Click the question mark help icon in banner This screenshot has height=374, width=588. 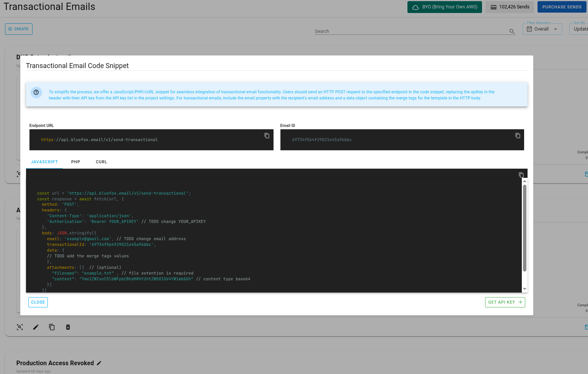[36, 93]
